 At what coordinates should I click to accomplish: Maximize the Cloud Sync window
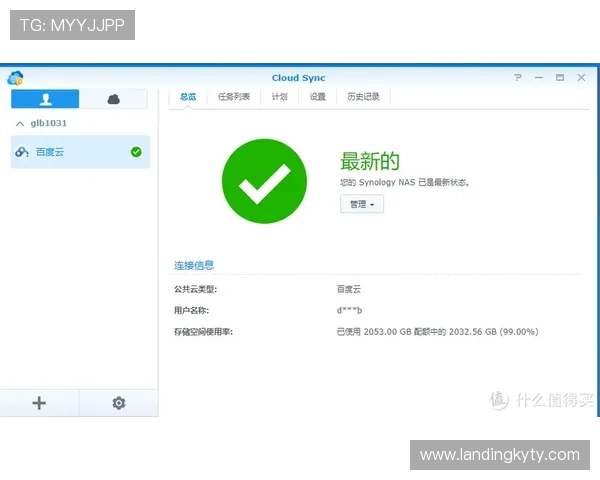(560, 78)
